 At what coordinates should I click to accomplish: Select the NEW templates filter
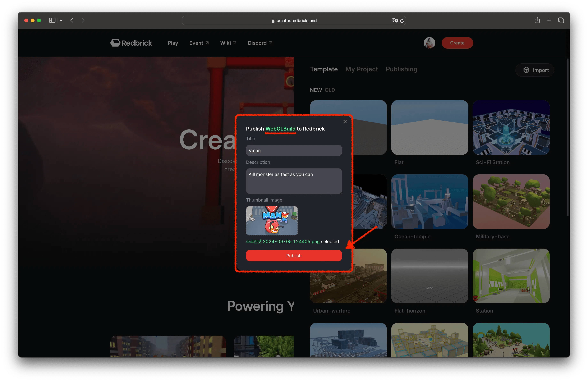316,90
